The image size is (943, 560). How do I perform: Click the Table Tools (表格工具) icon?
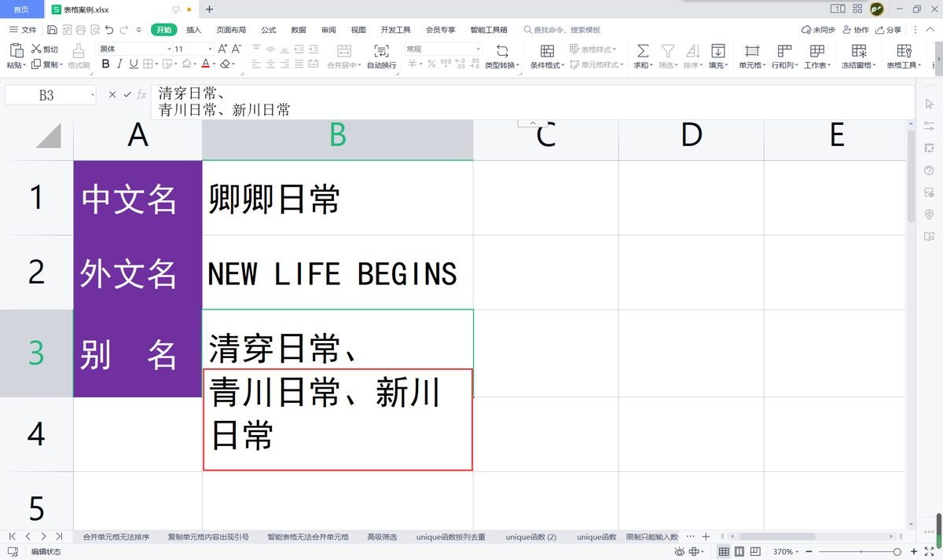click(x=904, y=51)
